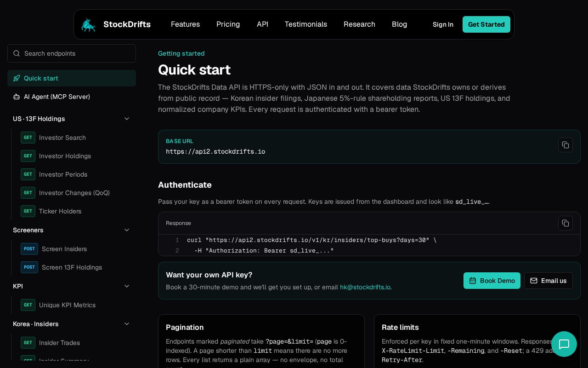Image resolution: width=588 pixels, height=368 pixels.
Task: Open the Unique KPI Metrics endpoint
Action: click(x=67, y=305)
